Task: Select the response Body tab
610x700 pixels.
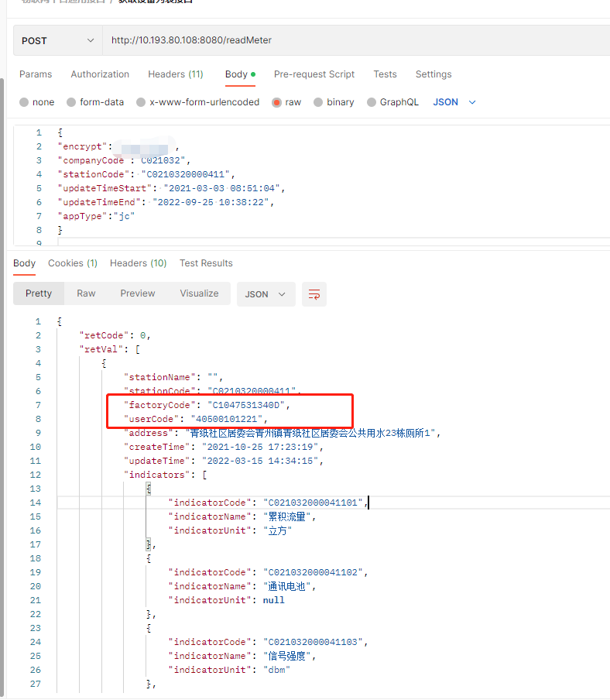Action: click(x=24, y=263)
